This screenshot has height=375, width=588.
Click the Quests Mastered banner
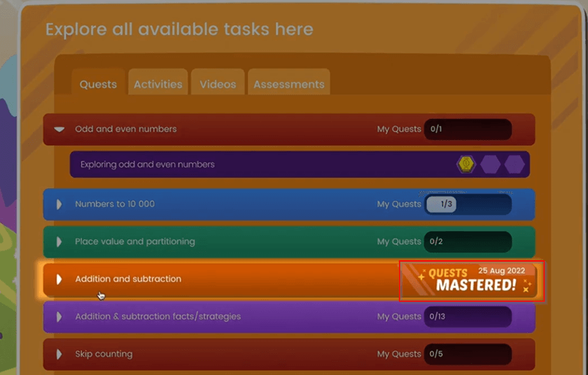point(472,281)
